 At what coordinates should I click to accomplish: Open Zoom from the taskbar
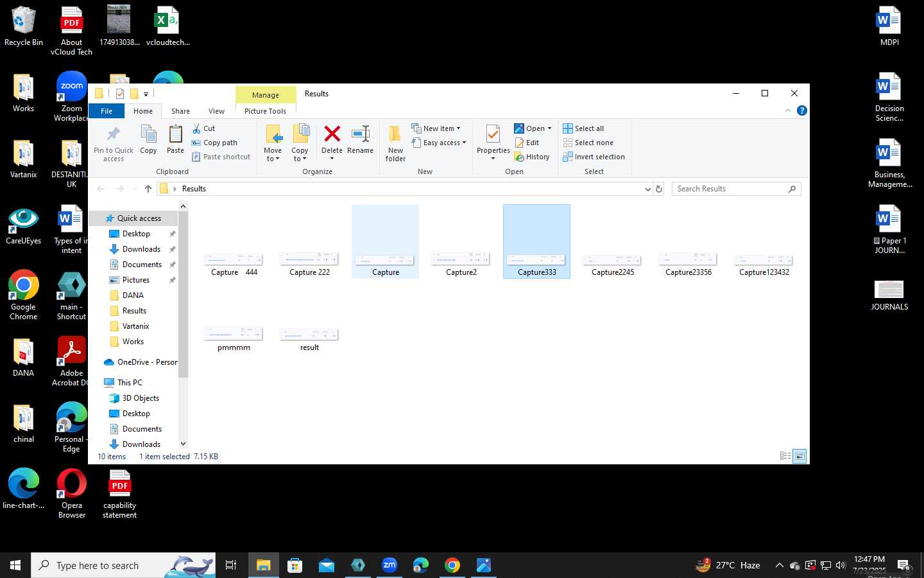point(389,565)
